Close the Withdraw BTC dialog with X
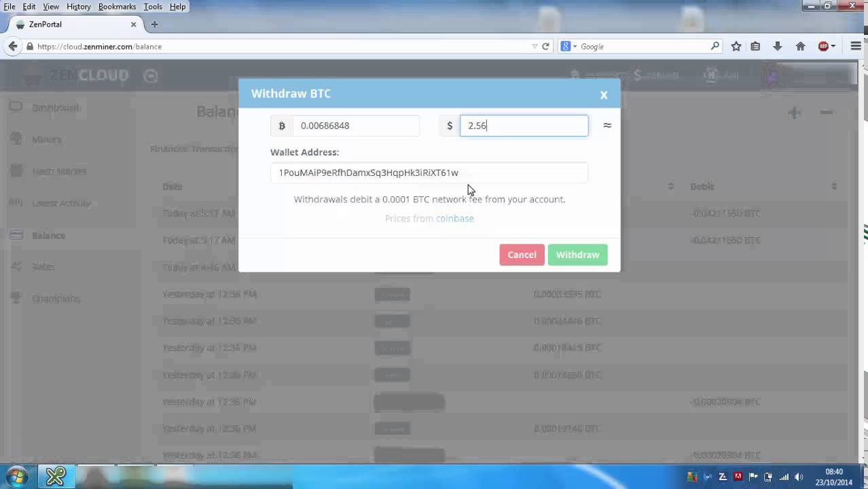Viewport: 868px width, 489px height. [603, 95]
